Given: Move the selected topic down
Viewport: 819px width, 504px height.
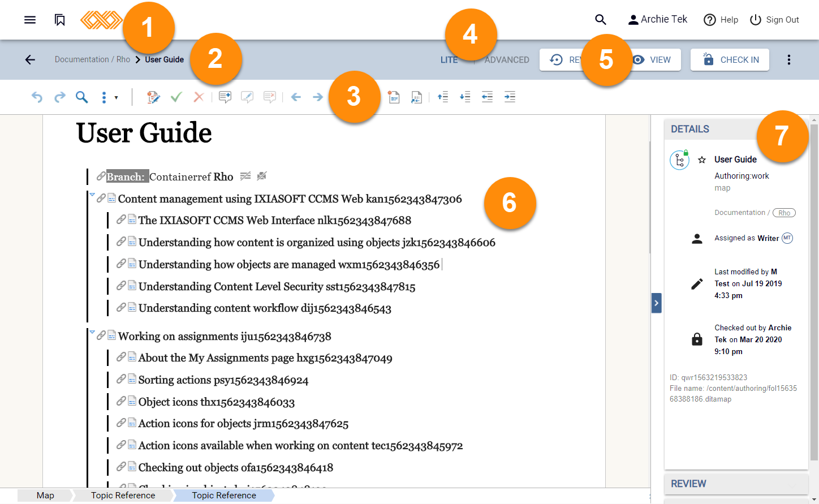Looking at the screenshot, I should tap(465, 97).
